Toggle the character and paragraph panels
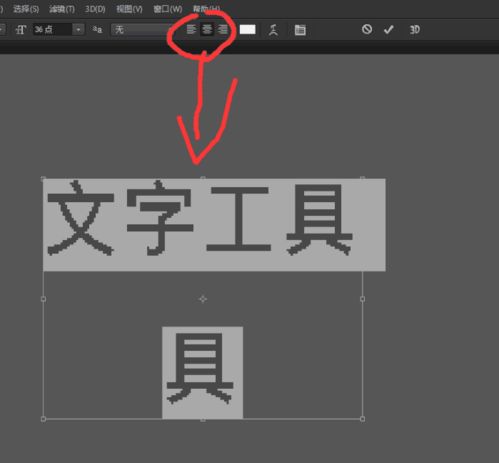 [300, 30]
